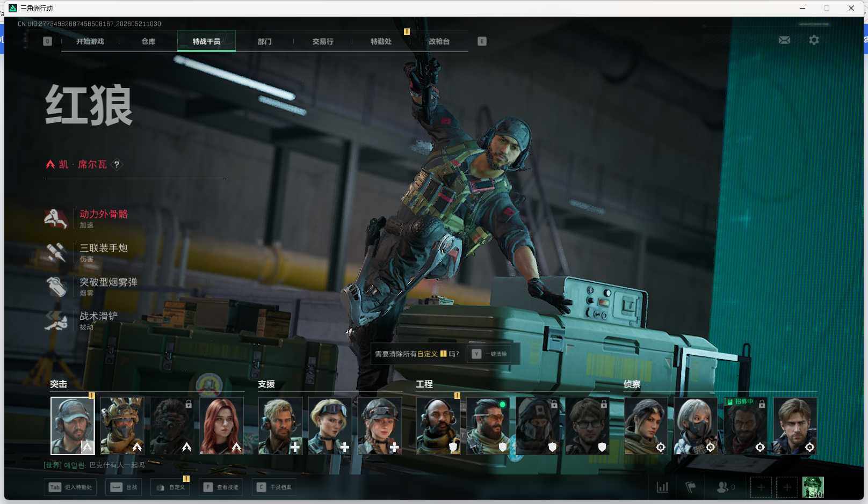Click the 查看技能 button
The image size is (868, 504).
tap(221, 487)
